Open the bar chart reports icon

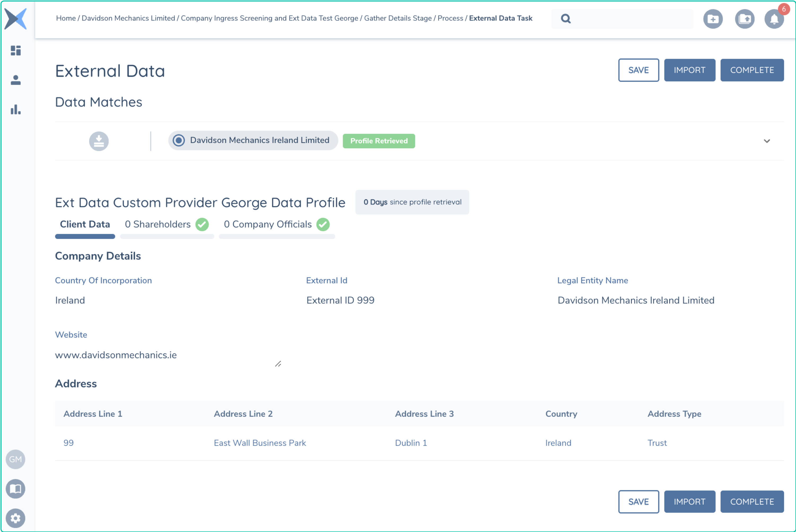click(16, 110)
